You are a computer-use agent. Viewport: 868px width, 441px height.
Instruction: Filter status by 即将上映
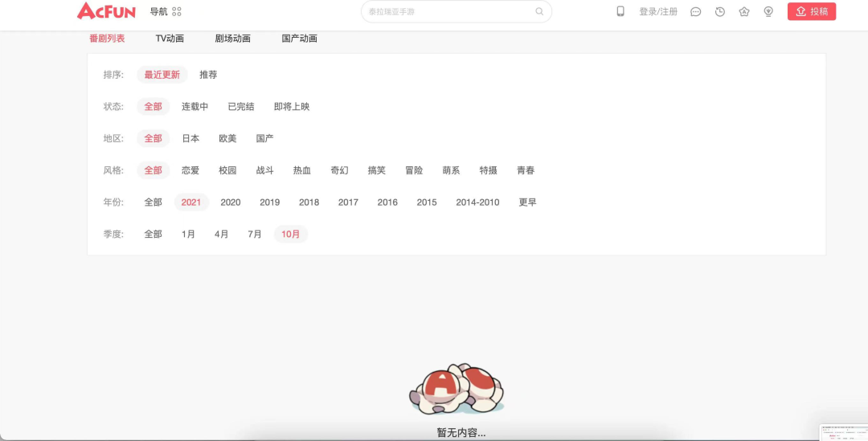[292, 107]
